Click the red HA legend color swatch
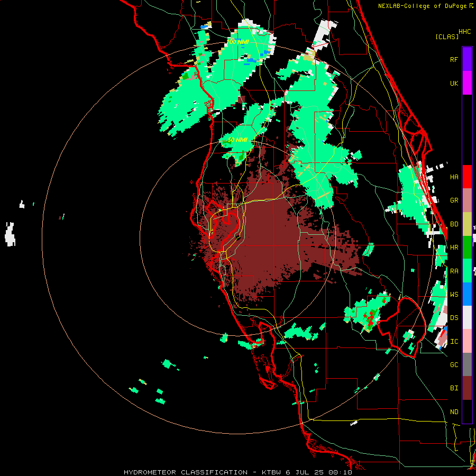The height and width of the screenshot is (476, 476). (467, 177)
